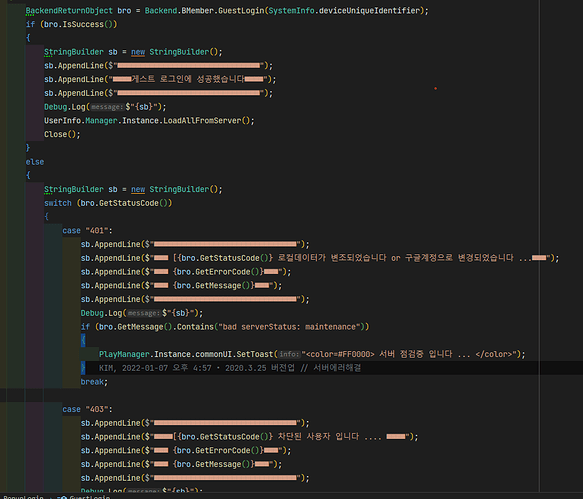Click StringBuilder declaration directly above switch statement

click(x=133, y=190)
